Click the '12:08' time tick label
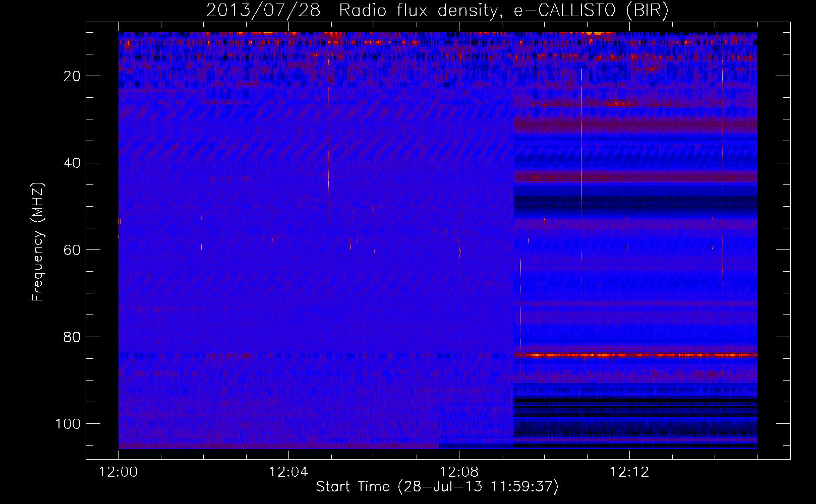 pyautogui.click(x=459, y=472)
